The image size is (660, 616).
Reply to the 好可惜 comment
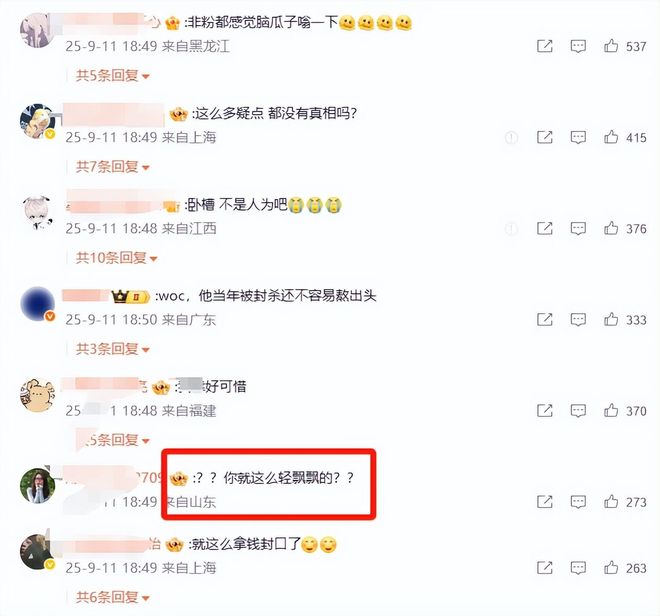tap(578, 411)
